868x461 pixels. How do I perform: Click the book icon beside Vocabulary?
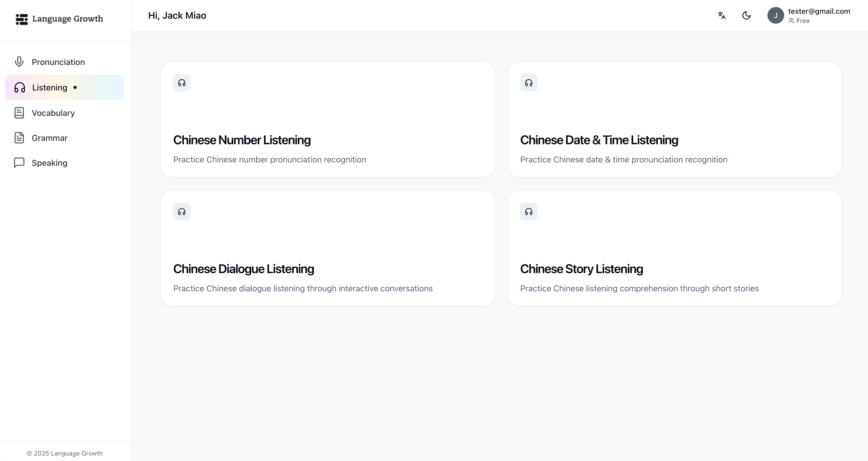click(19, 113)
